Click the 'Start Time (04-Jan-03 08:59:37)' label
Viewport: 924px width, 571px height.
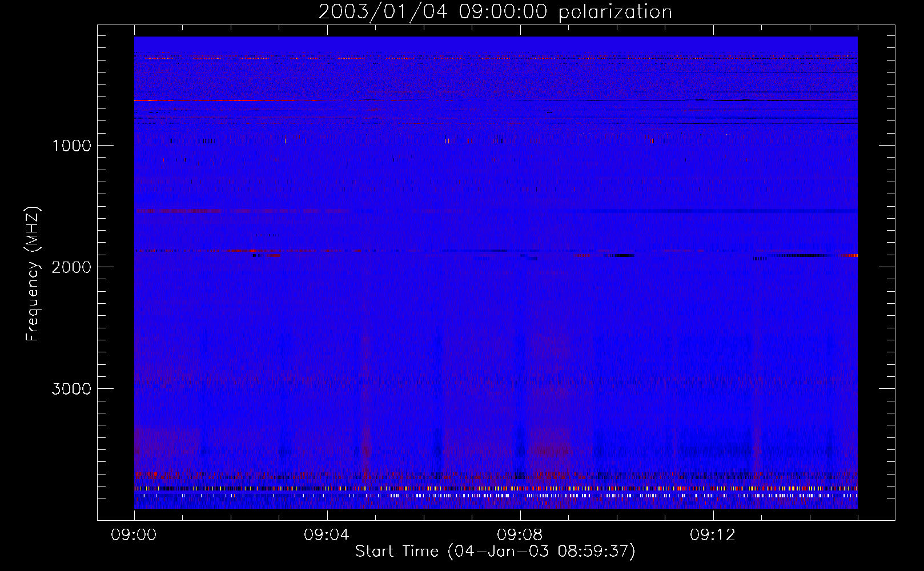coord(495,552)
